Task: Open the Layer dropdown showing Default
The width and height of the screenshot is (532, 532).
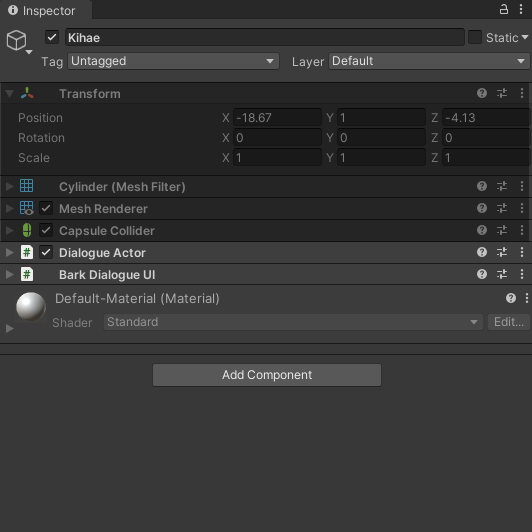Action: pyautogui.click(x=429, y=61)
